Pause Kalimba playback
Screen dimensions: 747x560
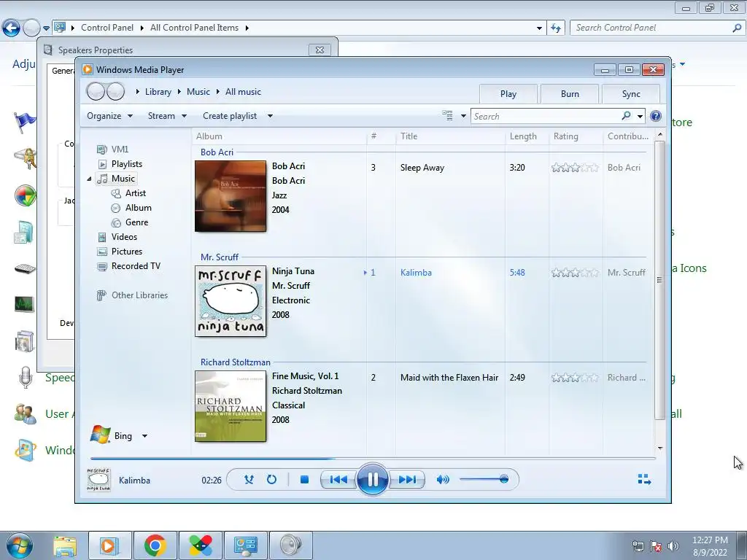pos(372,479)
